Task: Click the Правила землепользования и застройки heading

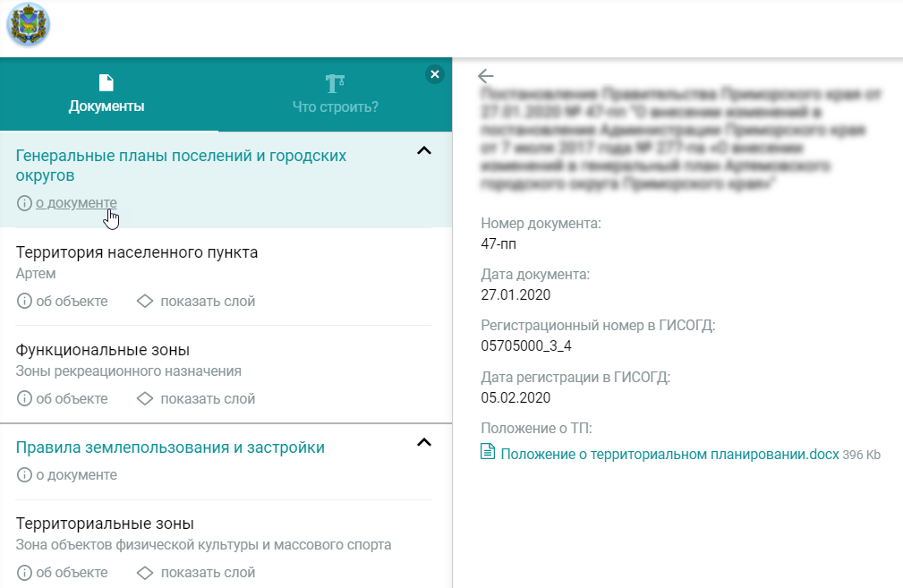Action: (170, 447)
